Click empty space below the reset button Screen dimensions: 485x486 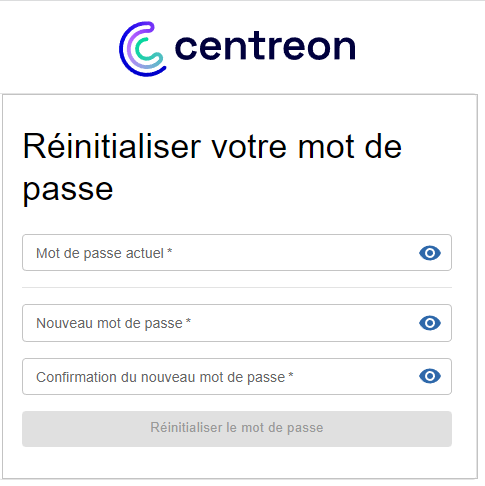pos(237,463)
